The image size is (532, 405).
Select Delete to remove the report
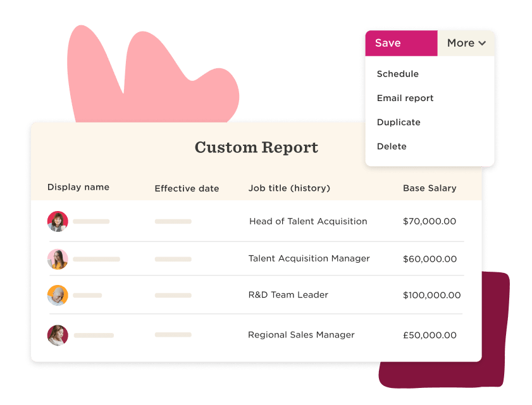[392, 146]
